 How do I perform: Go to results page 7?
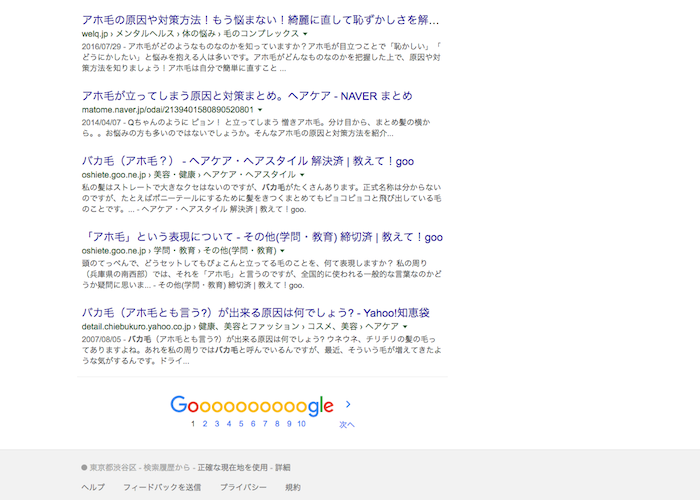coord(265,424)
